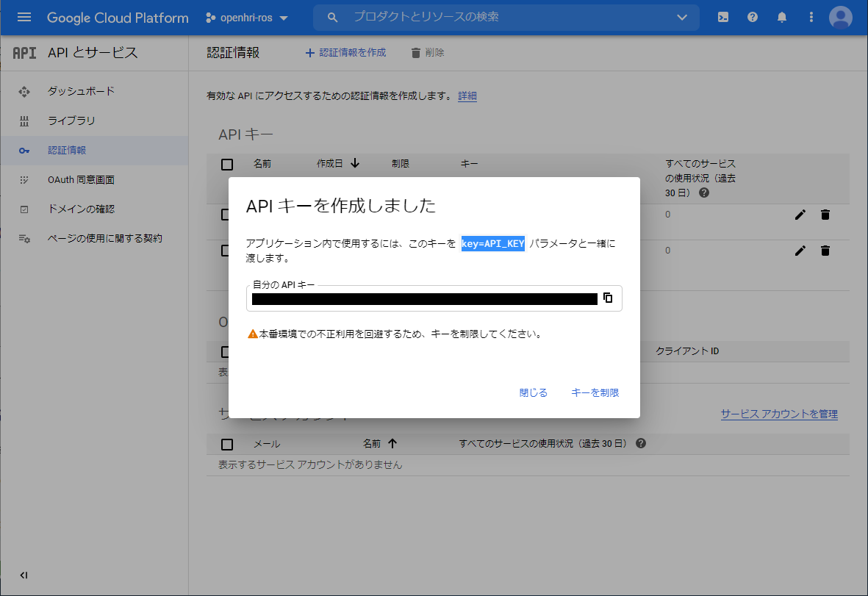Click the クライアント ID column header

pyautogui.click(x=687, y=351)
